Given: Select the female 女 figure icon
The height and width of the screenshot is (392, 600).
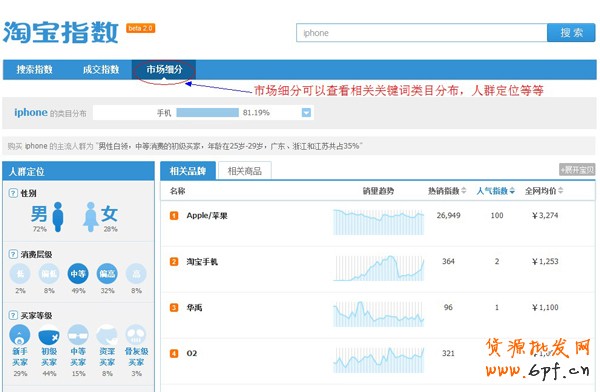Looking at the screenshot, I should 91,217.
